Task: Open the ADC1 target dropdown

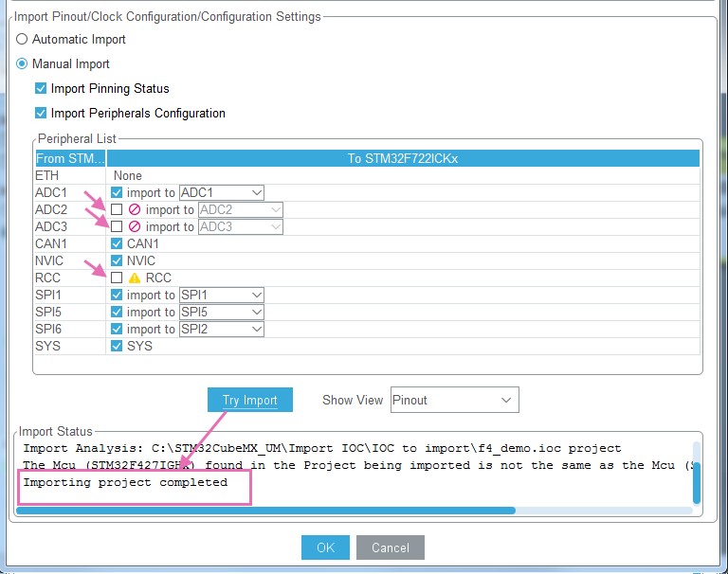Action: pos(222,192)
